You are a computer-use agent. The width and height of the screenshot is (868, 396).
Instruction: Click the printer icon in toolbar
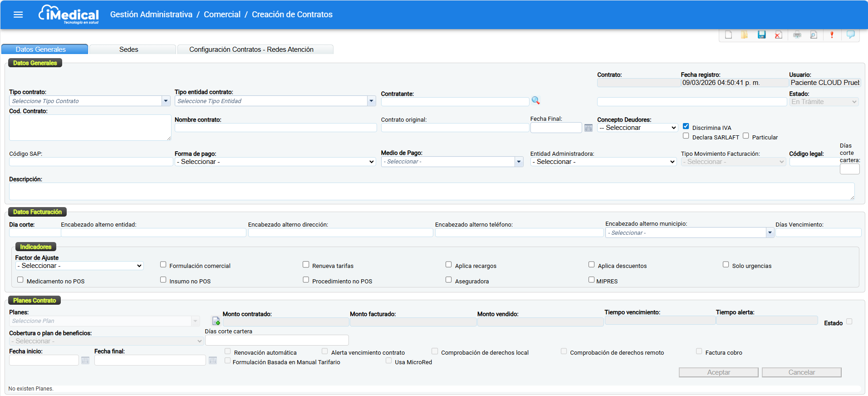pos(797,35)
